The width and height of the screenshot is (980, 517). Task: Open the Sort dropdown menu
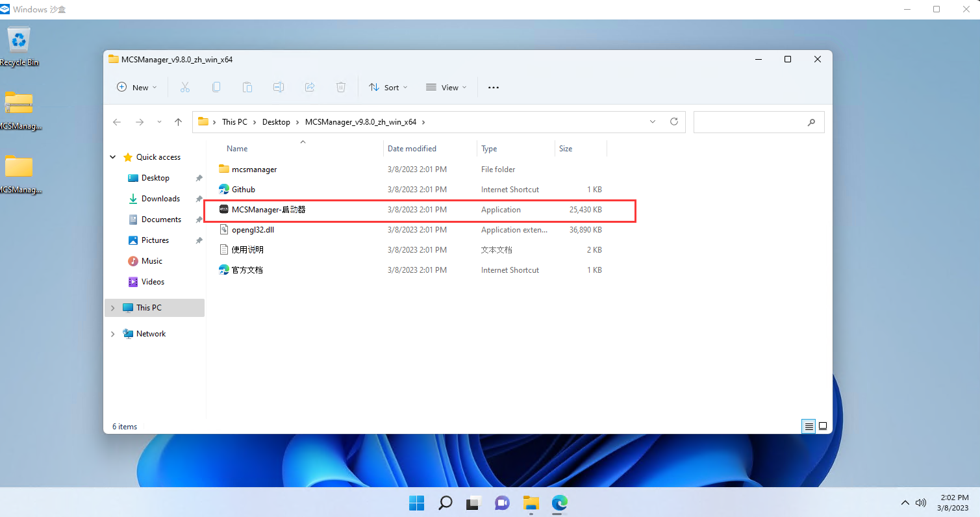pyautogui.click(x=388, y=87)
